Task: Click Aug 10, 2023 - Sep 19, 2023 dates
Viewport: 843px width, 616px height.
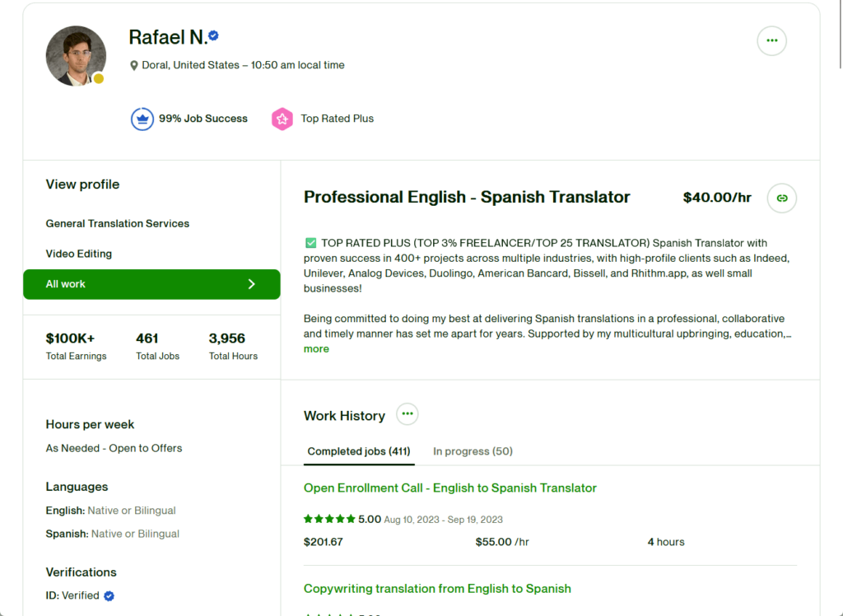Action: pyautogui.click(x=443, y=520)
